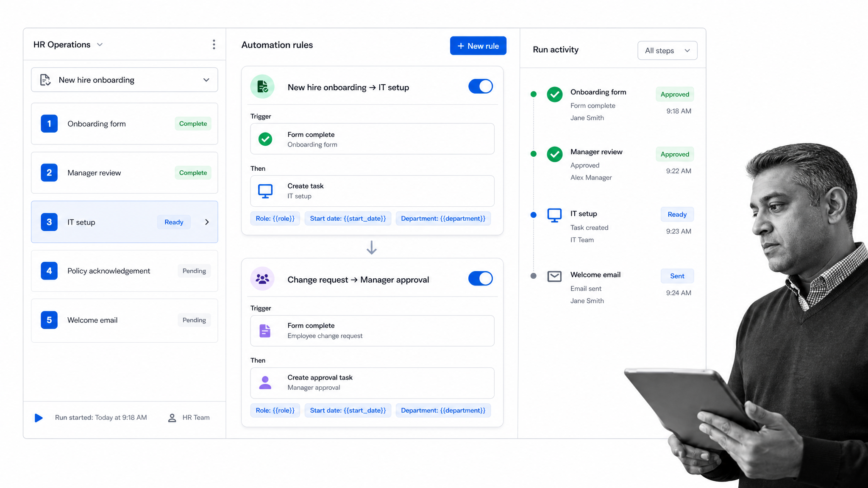Toggle the New hire onboarding → IT setup rule
Image resolution: width=868 pixels, height=488 pixels.
[x=481, y=86]
